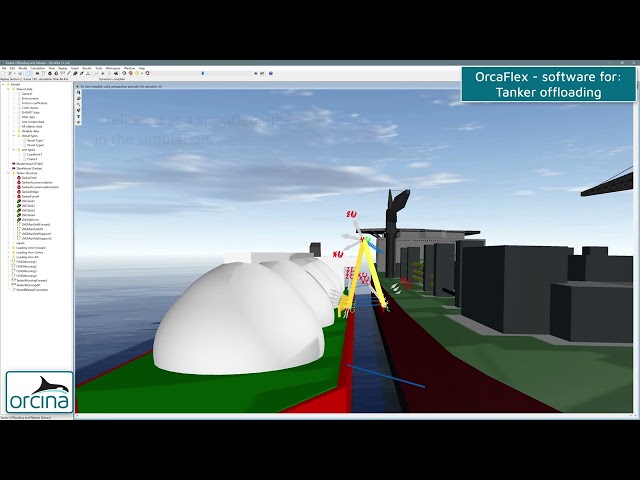Viewport: 640px width, 480px height.
Task: Select LNGManifoldForward line item
Action: click(x=36, y=224)
